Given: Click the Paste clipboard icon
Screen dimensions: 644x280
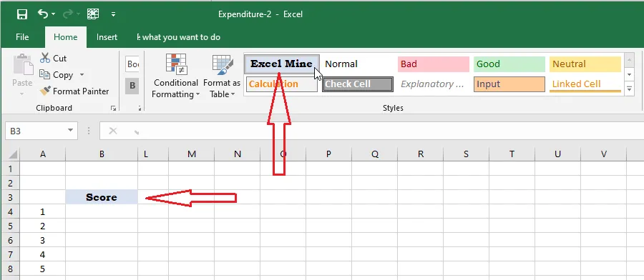Looking at the screenshot, I should coord(22,64).
